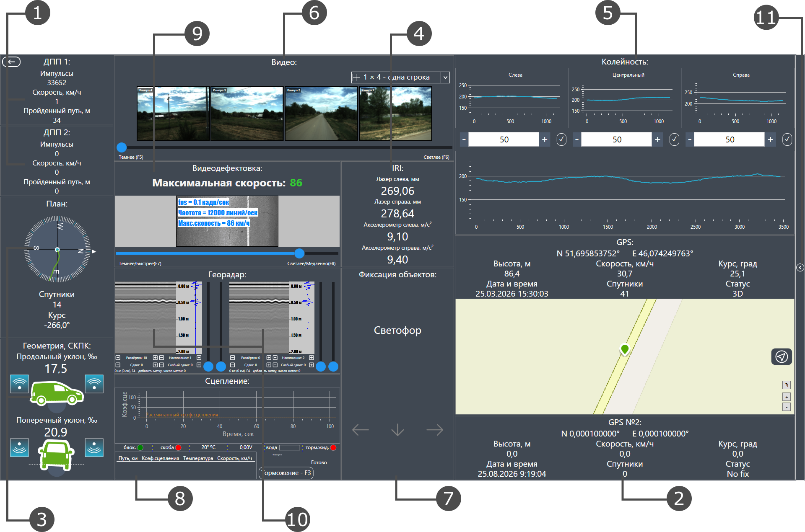
Task: Click the Лазер слева value 269,06
Action: 397,191
